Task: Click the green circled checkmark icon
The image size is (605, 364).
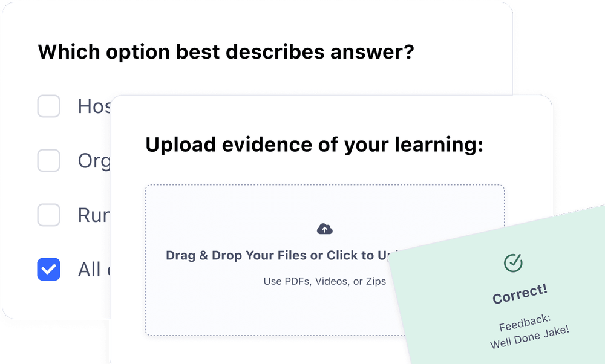Action: click(x=513, y=262)
